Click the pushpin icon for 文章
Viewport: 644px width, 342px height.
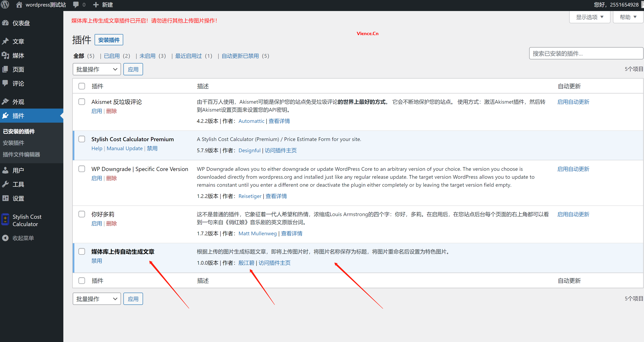(6, 41)
